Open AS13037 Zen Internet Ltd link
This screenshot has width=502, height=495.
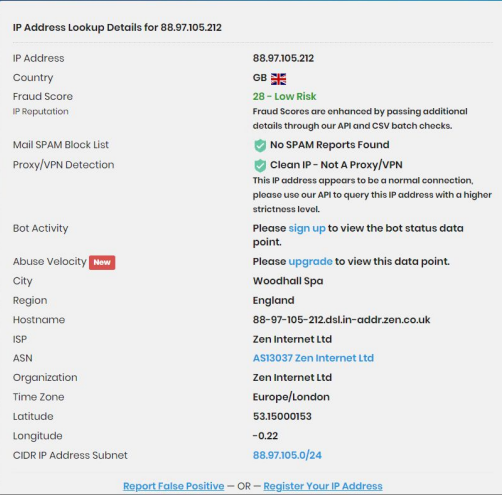click(x=313, y=358)
